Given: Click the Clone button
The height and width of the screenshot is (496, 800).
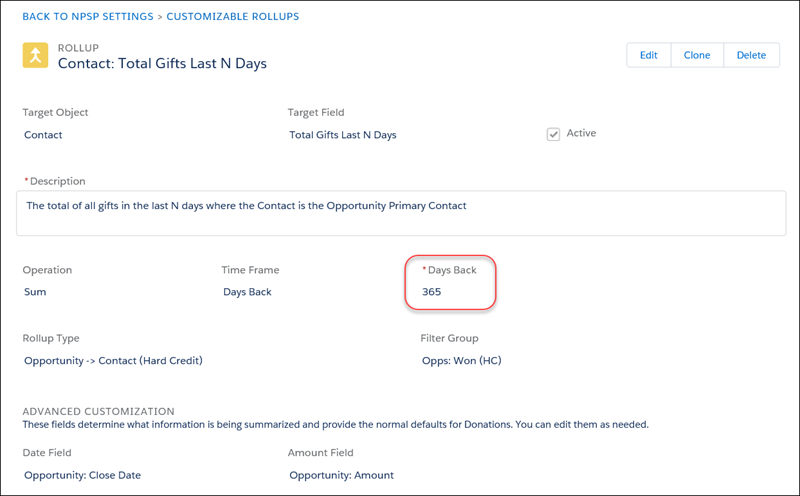Looking at the screenshot, I should [697, 55].
